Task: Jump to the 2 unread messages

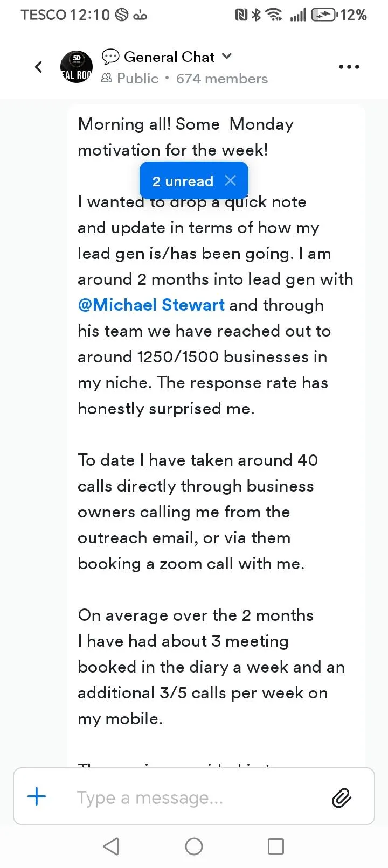Action: pyautogui.click(x=183, y=181)
